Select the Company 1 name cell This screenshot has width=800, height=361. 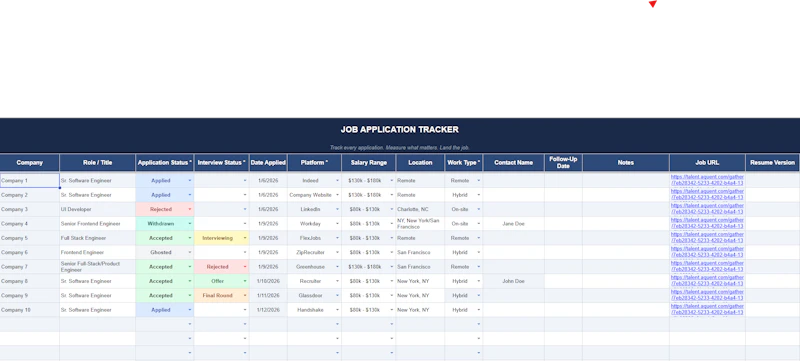30,180
